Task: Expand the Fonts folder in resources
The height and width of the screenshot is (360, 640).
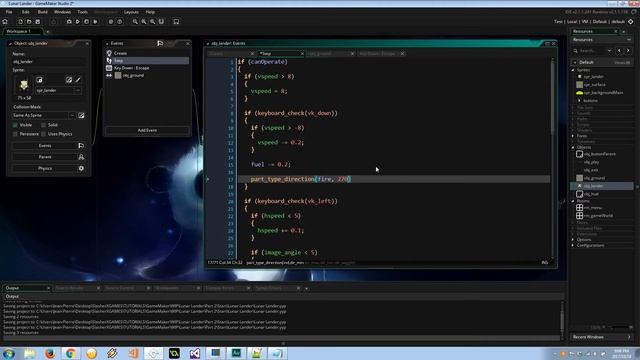Action: pos(573,136)
